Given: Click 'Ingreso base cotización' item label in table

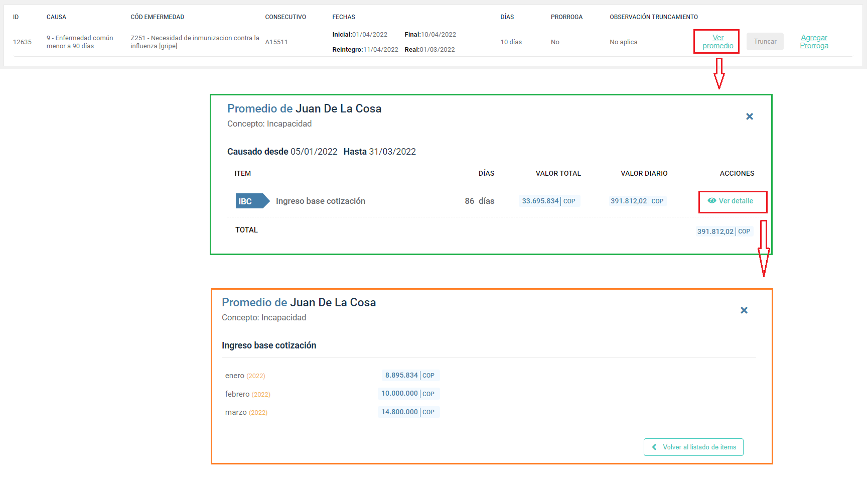Looking at the screenshot, I should [x=321, y=201].
